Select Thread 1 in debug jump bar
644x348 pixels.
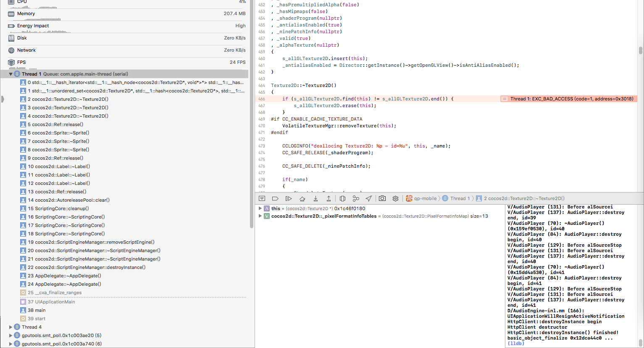click(x=456, y=198)
